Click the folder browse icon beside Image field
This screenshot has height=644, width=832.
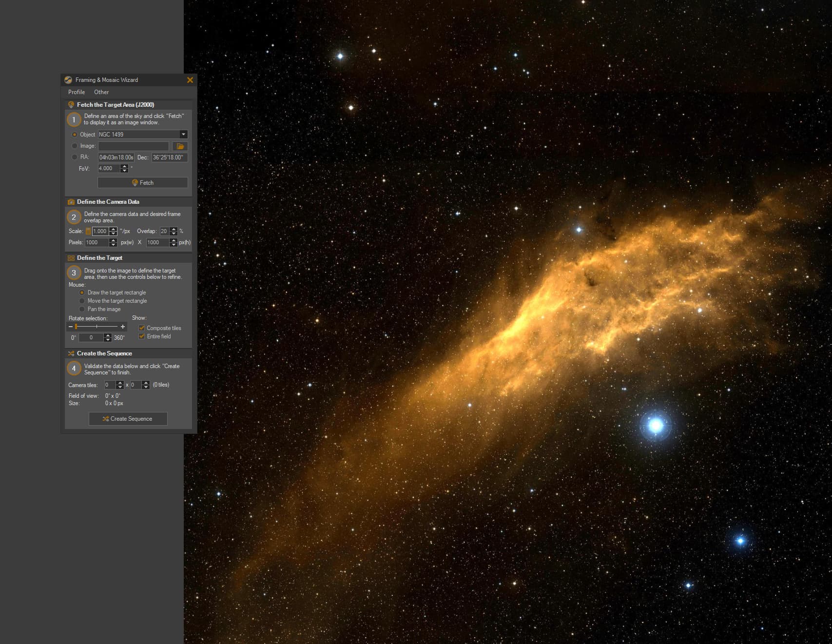180,146
